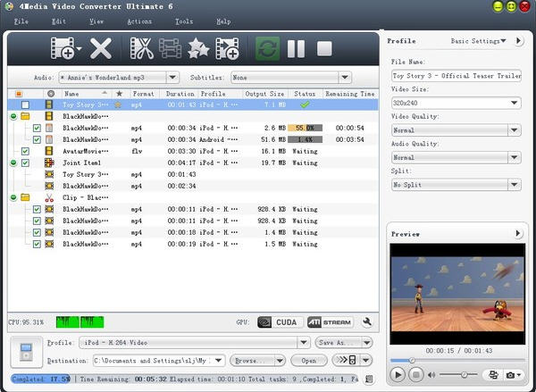Uncheck the AvatarMovie flv file checkbox

pos(25,151)
